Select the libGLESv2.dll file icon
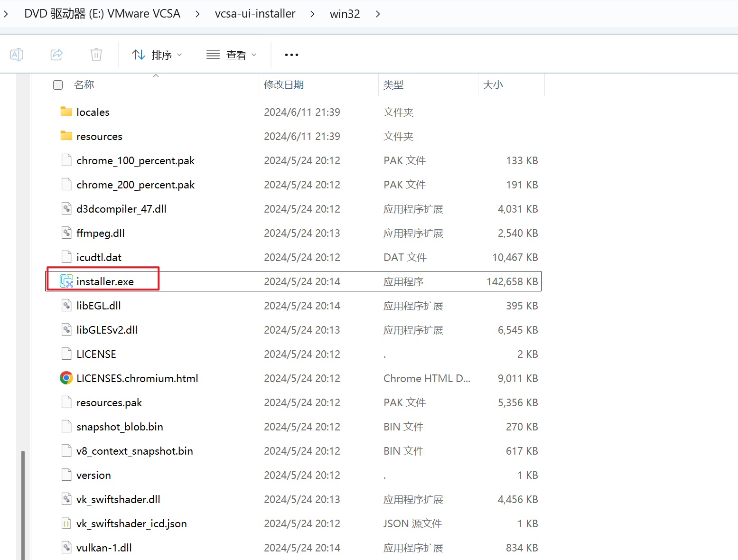This screenshot has height=560, width=738. click(x=66, y=329)
